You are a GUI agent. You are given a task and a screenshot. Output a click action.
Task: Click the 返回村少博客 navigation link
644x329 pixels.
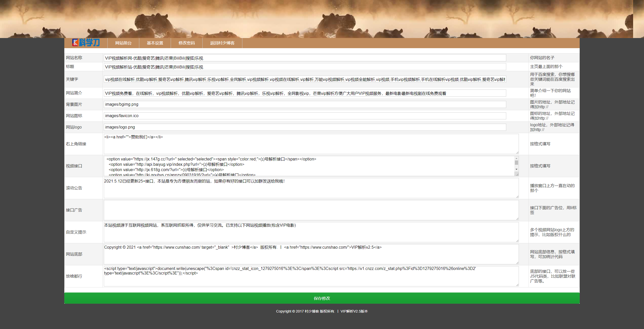pos(222,43)
